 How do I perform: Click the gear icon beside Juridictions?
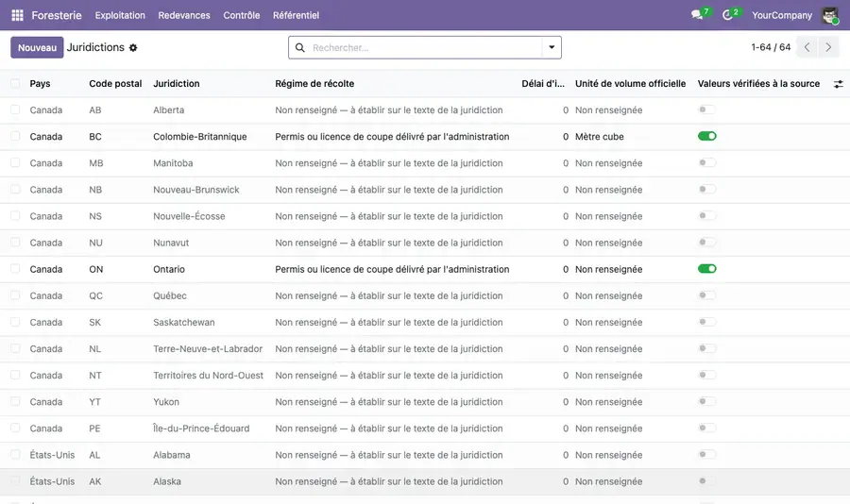(133, 48)
